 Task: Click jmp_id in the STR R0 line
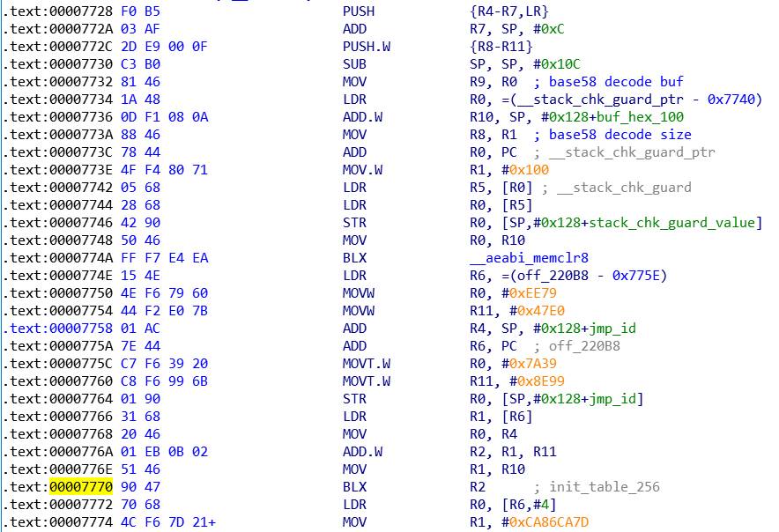click(612, 399)
